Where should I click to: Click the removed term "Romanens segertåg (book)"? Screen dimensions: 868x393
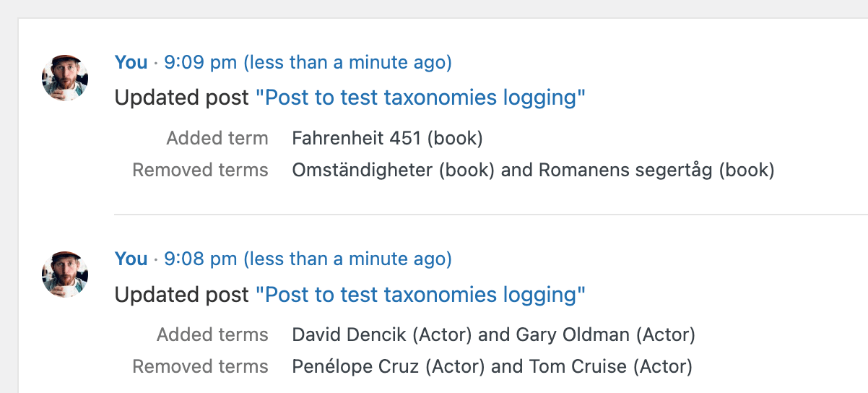tap(656, 170)
